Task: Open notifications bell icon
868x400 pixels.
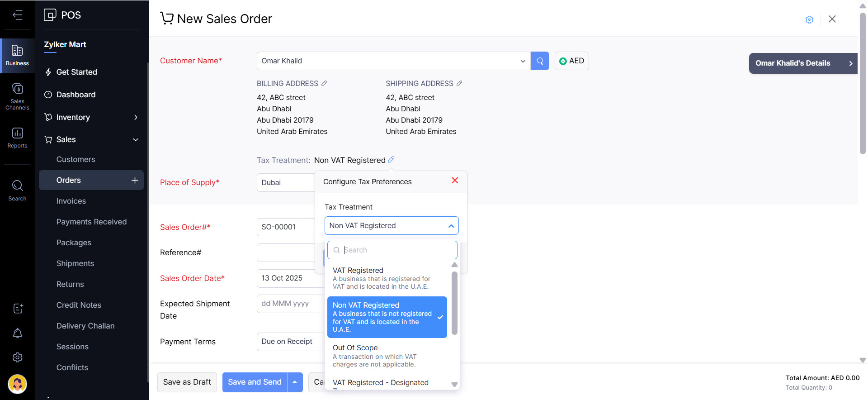Action: 17,333
